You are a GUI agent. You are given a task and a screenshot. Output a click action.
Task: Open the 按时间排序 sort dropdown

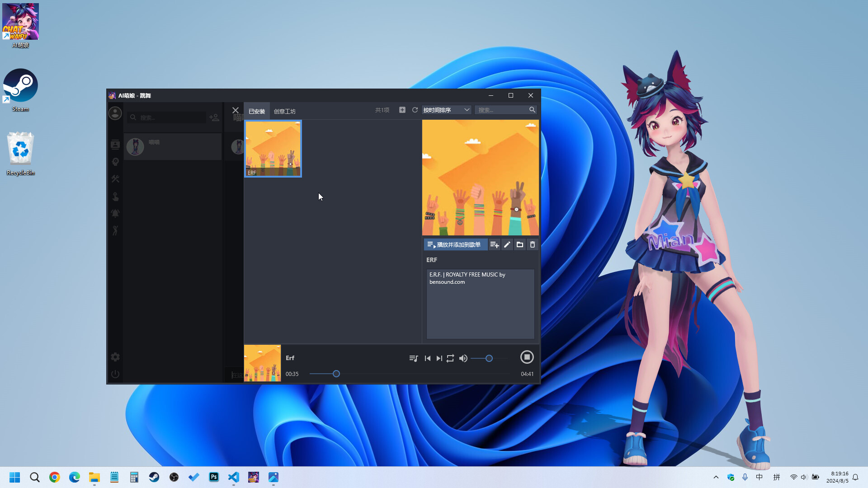pos(446,110)
